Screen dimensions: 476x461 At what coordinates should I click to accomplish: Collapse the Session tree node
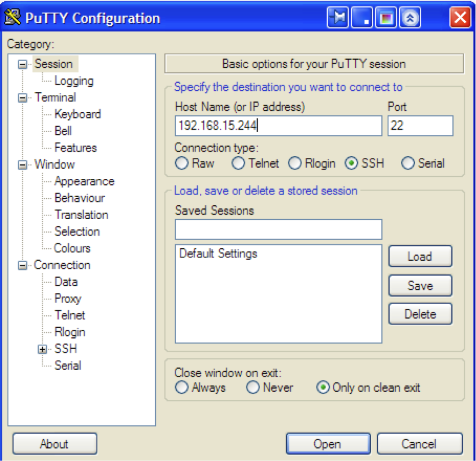point(23,64)
